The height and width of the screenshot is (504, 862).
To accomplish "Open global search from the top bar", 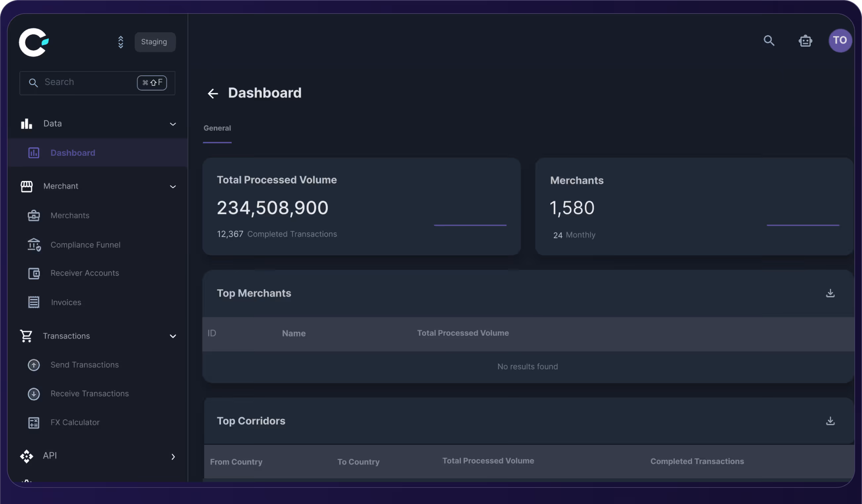I will (769, 41).
